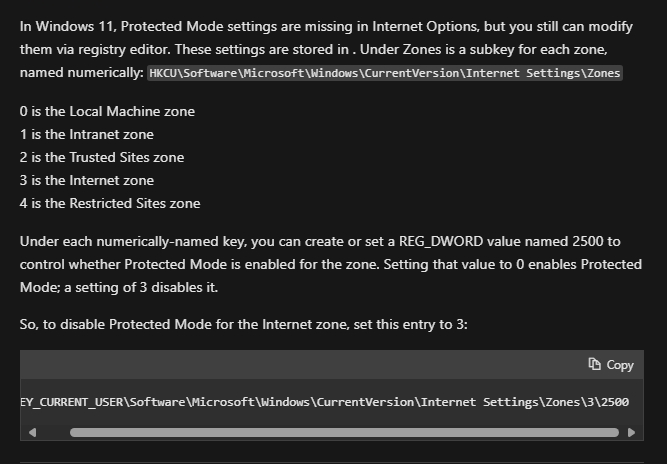Viewport: 667px width, 464px height.
Task: Click the right arrow of horizontal scrollbar
Action: pyautogui.click(x=632, y=433)
